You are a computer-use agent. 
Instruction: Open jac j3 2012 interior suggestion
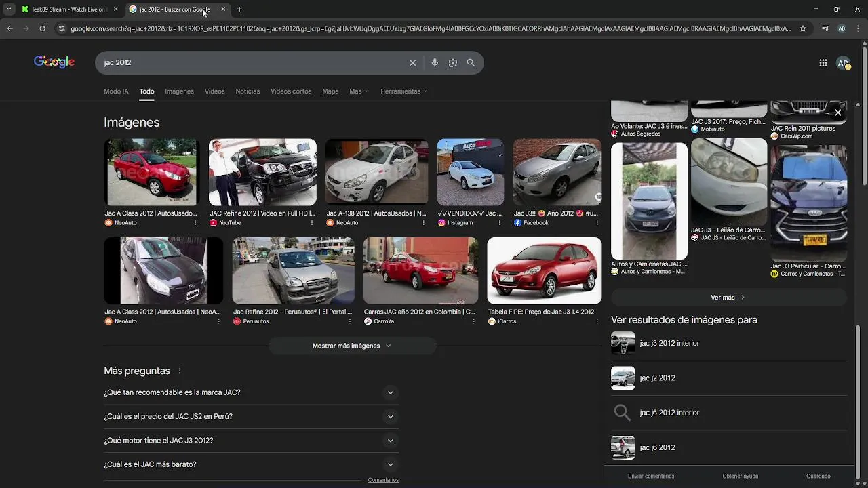(x=729, y=343)
